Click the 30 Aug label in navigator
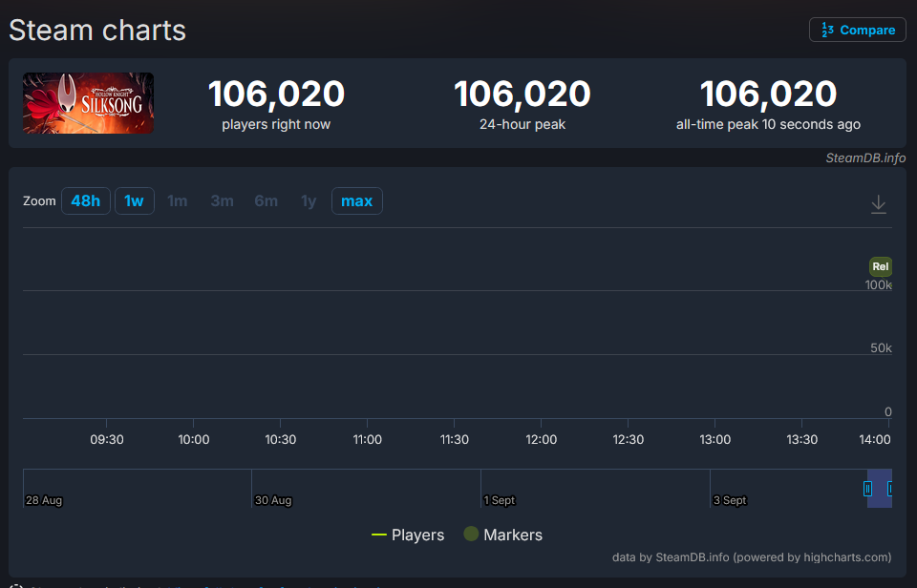This screenshot has width=917, height=588. tap(273, 500)
